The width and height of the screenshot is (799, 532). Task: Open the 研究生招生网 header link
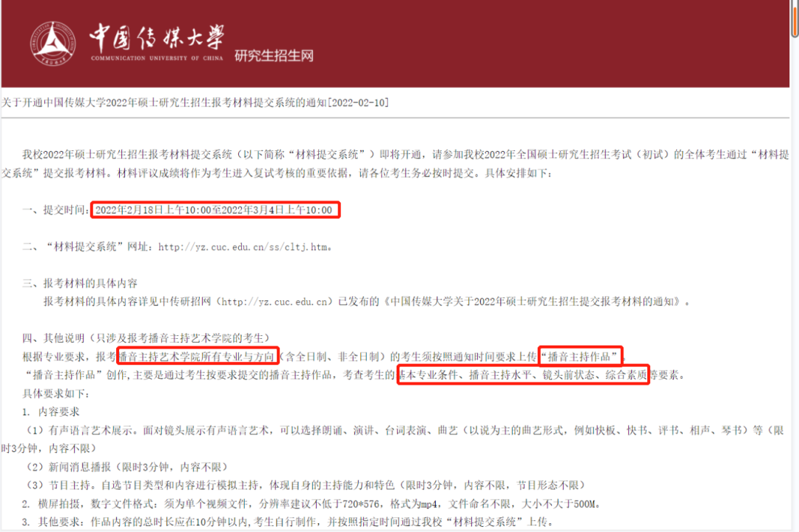pos(274,55)
